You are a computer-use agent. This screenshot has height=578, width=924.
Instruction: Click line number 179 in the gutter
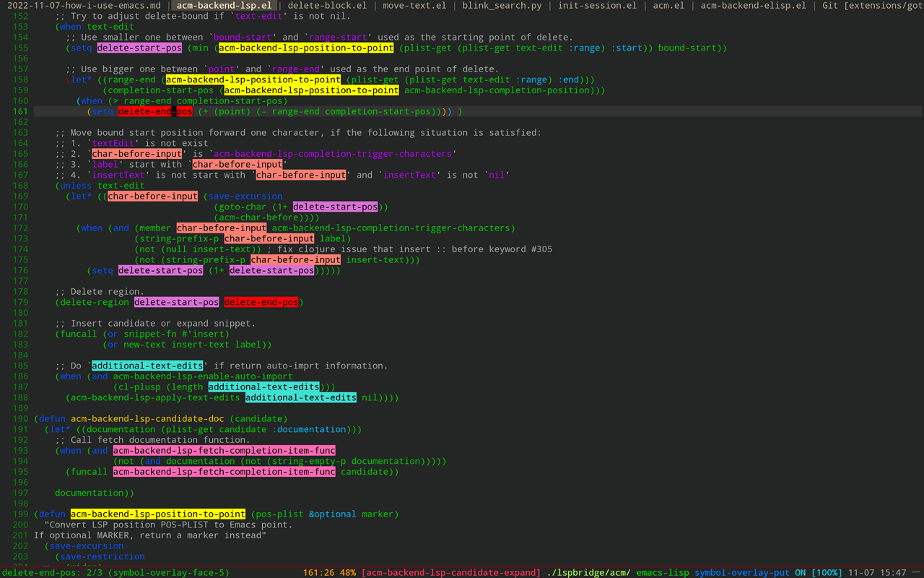[20, 302]
